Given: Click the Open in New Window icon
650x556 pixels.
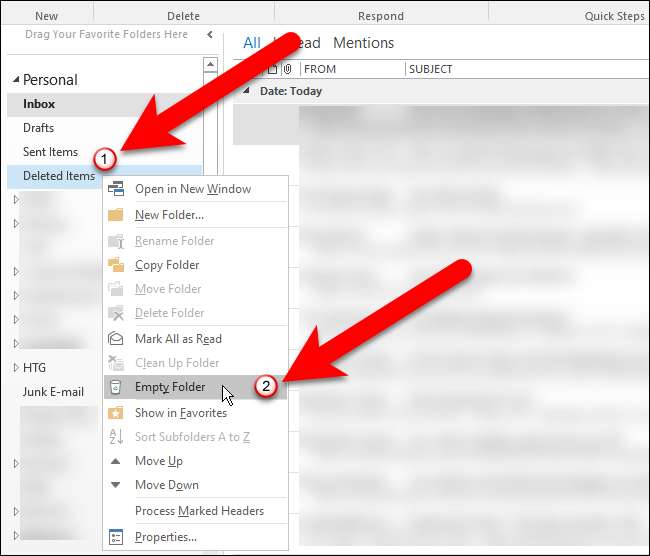Looking at the screenshot, I should pos(116,189).
